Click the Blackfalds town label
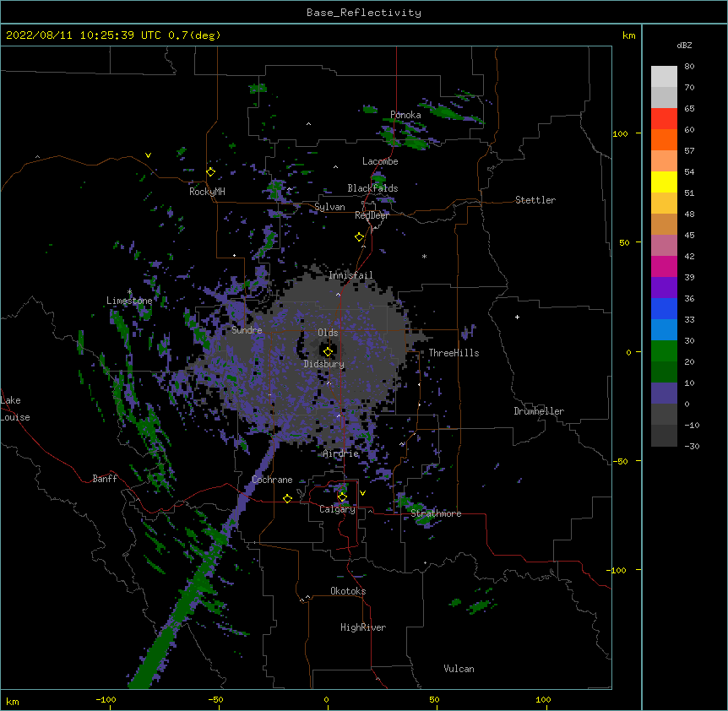Screen dimensions: 728x711 pyautogui.click(x=372, y=188)
